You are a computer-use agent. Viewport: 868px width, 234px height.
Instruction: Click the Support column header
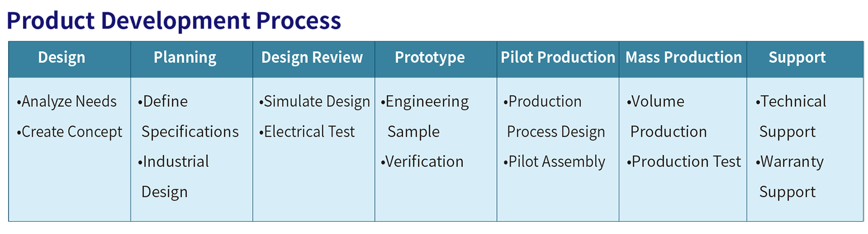(797, 57)
